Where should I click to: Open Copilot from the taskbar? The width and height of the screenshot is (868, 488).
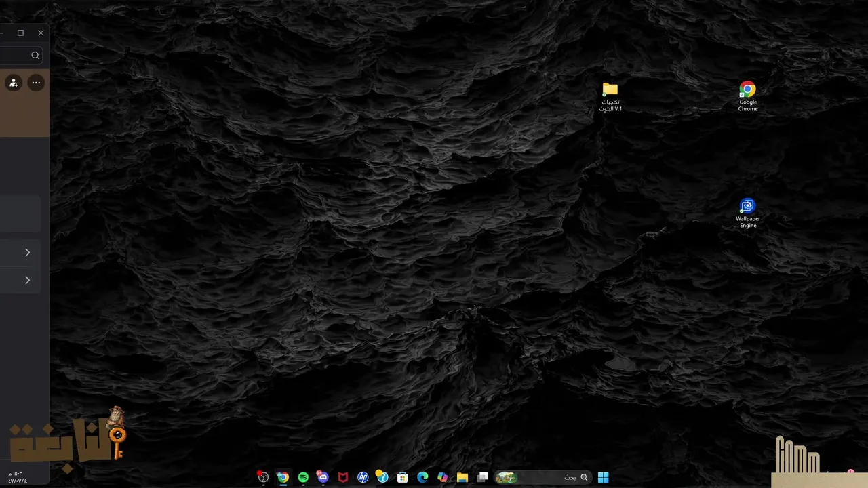443,477
